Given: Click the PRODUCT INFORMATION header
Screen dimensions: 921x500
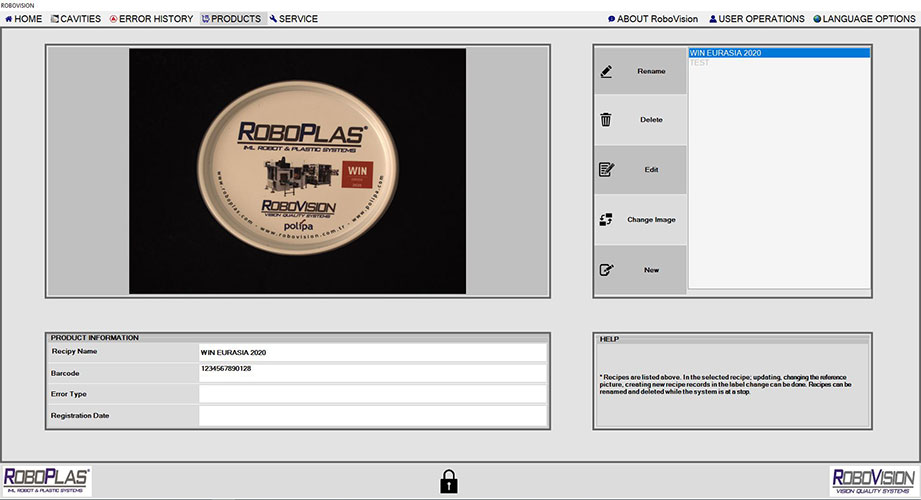Looking at the screenshot, I should 95,338.
